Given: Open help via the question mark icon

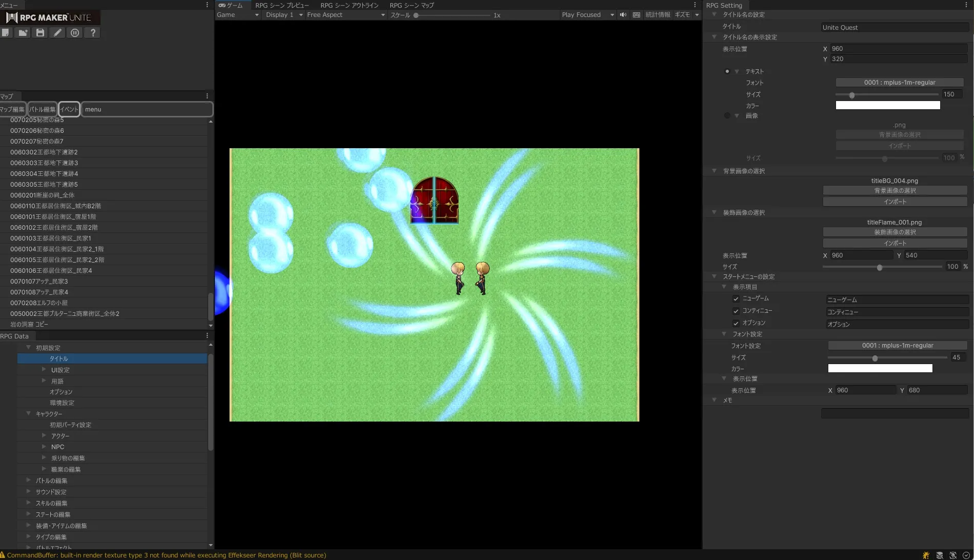Looking at the screenshot, I should (x=92, y=33).
